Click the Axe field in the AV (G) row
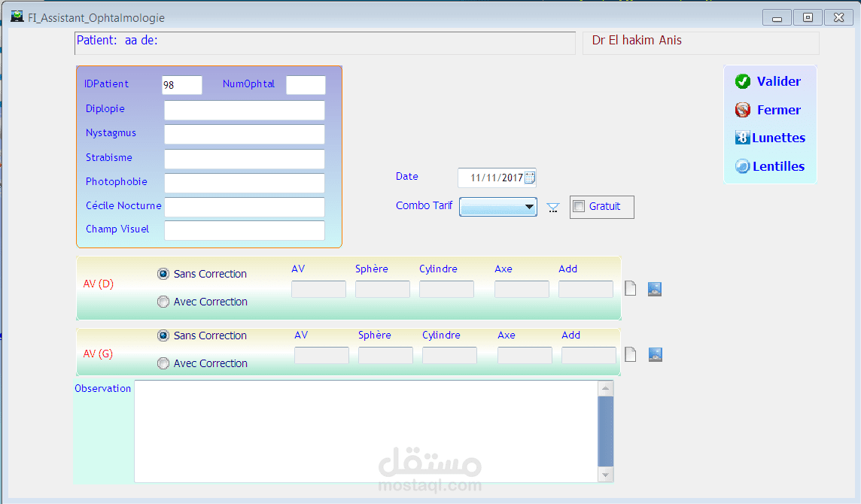This screenshot has height=504, width=861. click(525, 355)
